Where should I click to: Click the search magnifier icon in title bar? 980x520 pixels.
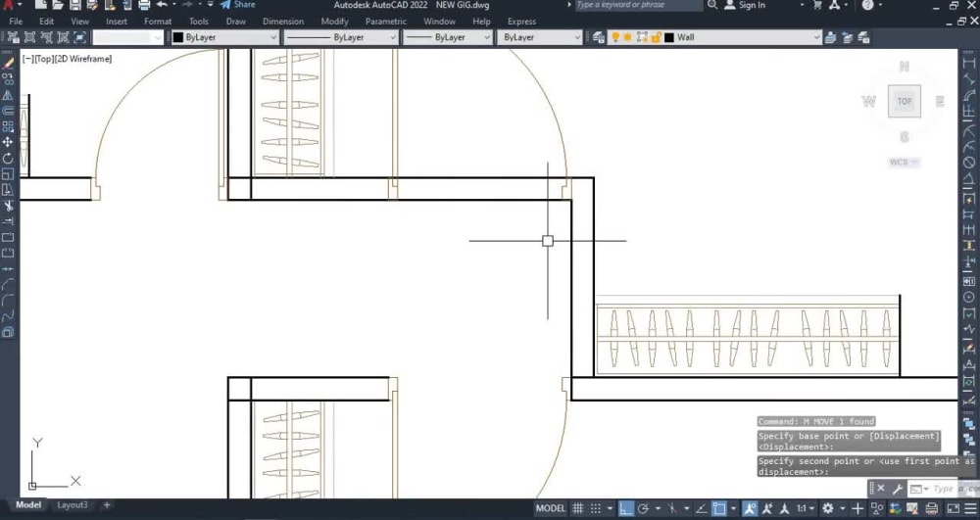coord(712,5)
